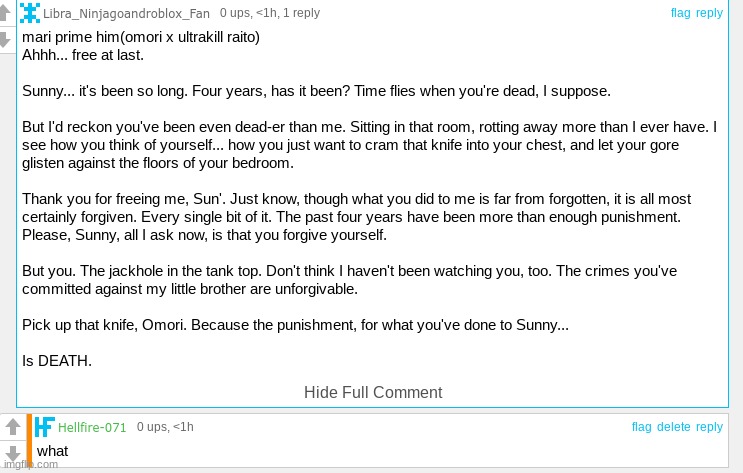Open Hellfire-071's user profile link
The width and height of the screenshot is (743, 473).
[92, 428]
